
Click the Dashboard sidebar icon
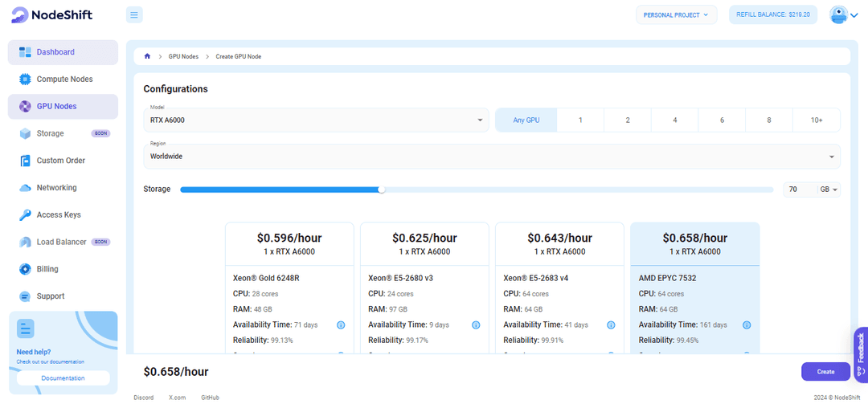pyautogui.click(x=25, y=52)
